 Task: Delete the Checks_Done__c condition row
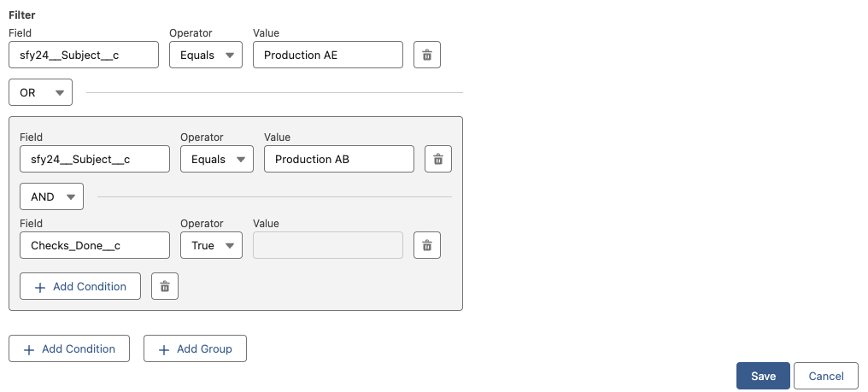(x=427, y=246)
